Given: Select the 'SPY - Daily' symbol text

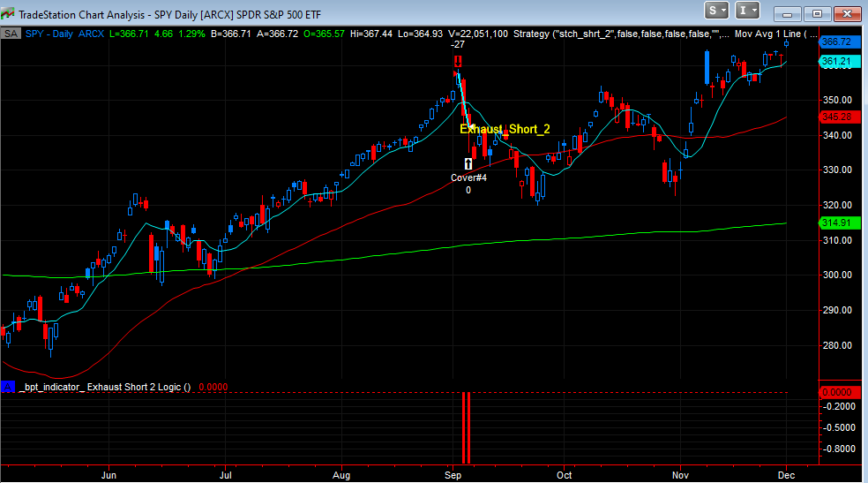Looking at the screenshot, I should pos(49,34).
